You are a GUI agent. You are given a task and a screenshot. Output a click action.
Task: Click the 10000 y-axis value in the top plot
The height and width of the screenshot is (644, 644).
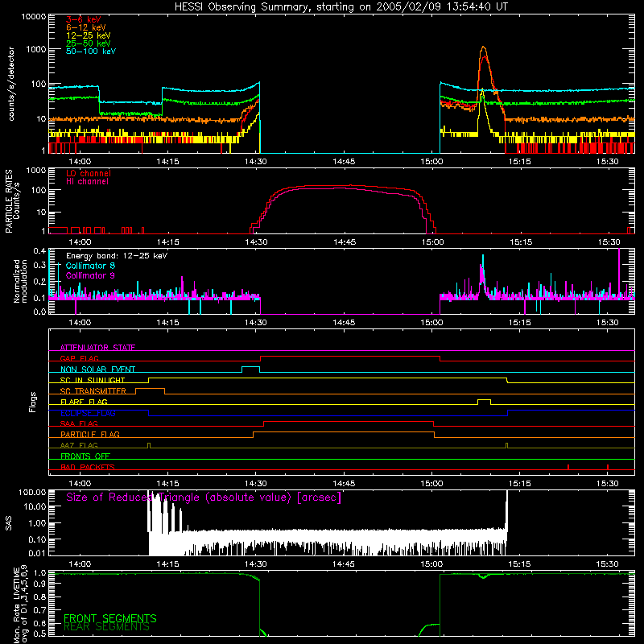point(34,17)
